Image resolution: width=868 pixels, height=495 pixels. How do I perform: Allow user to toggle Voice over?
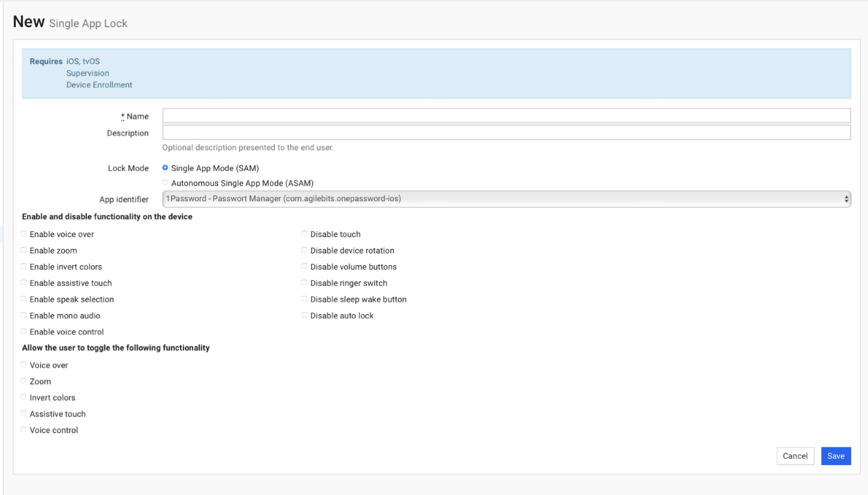23,365
